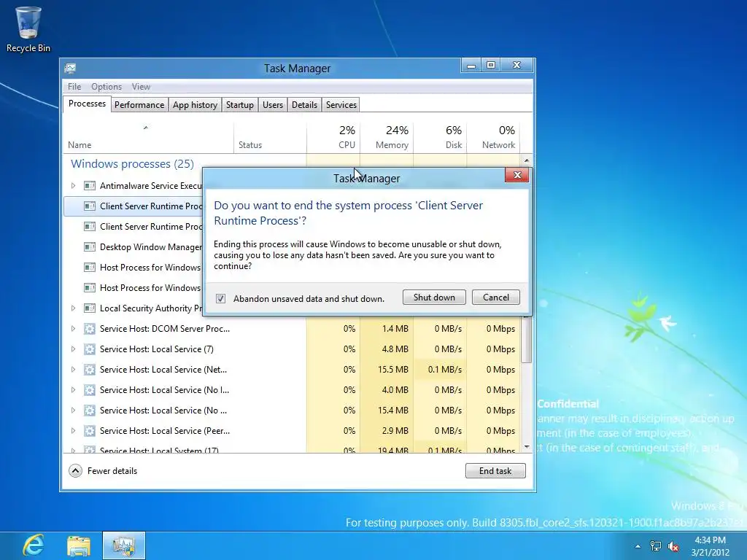Screen dimensions: 747x560
Task: Open the View menu
Action: tap(141, 87)
